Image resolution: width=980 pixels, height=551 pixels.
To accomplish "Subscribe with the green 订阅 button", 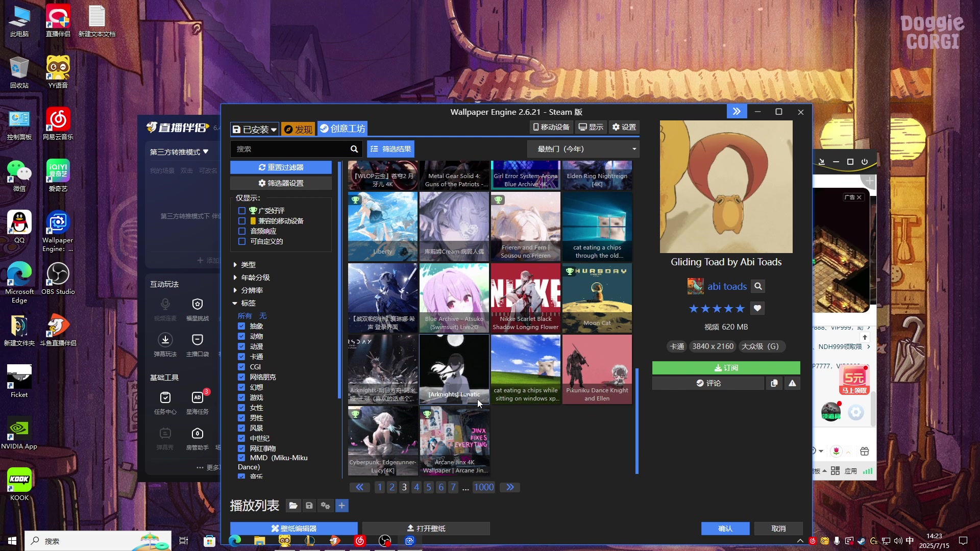I will pyautogui.click(x=726, y=368).
